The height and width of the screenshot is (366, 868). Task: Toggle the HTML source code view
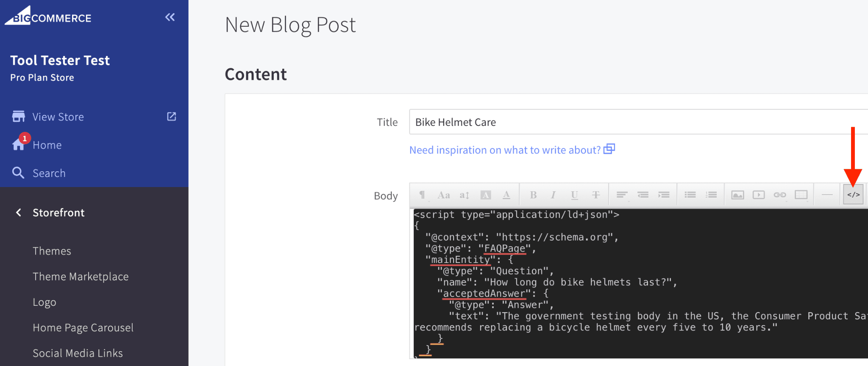pyautogui.click(x=853, y=195)
